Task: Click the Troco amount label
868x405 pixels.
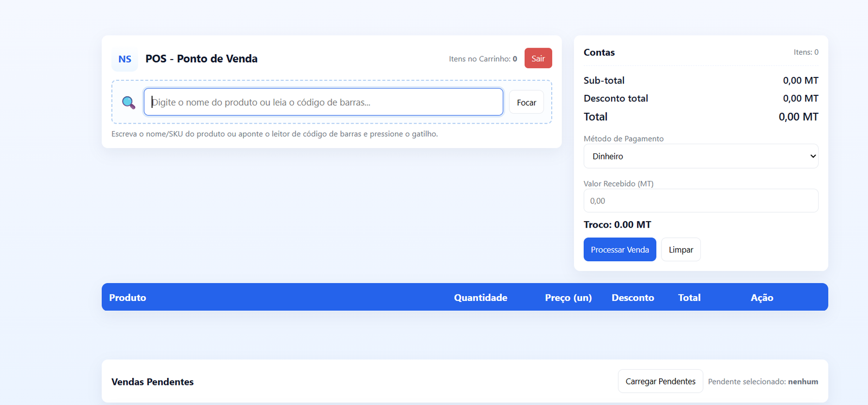Action: (617, 224)
